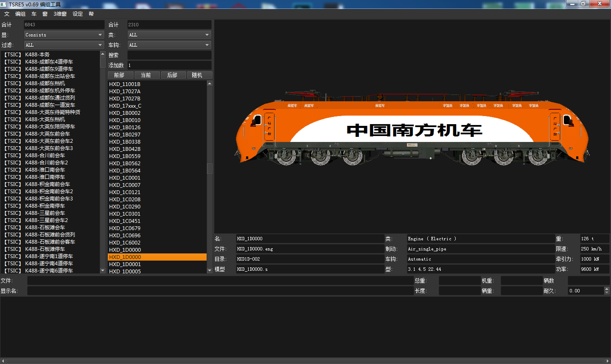Click the engine list scroll-down arrow
Screen dimensions: 611x364
coord(210,270)
